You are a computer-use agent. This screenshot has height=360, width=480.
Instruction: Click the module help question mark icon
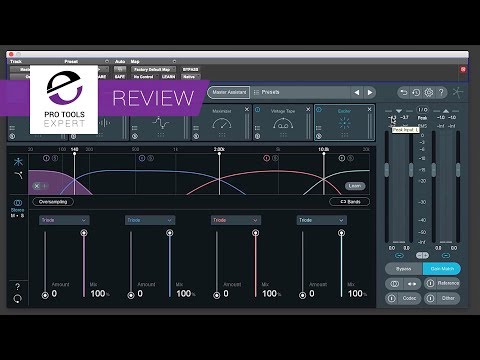click(x=18, y=286)
